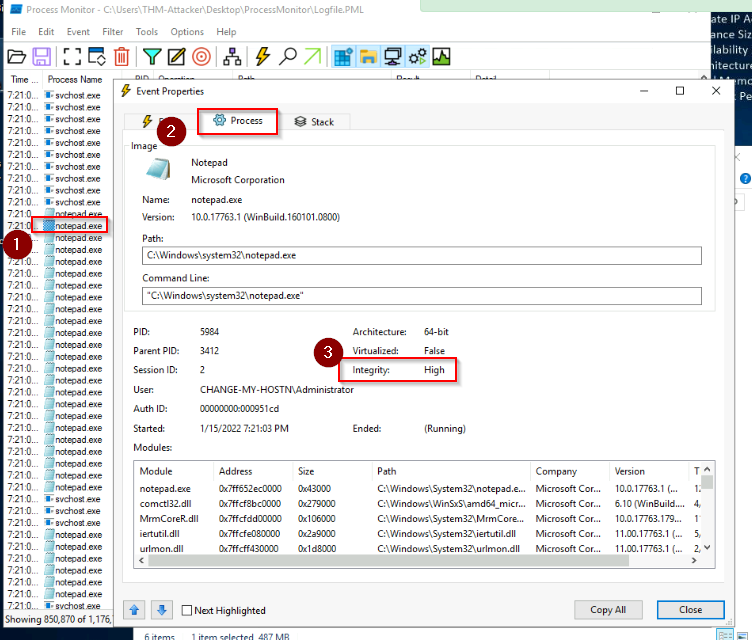This screenshot has height=640, width=752.
Task: Toggle Show File System Activity icon
Action: 368,57
